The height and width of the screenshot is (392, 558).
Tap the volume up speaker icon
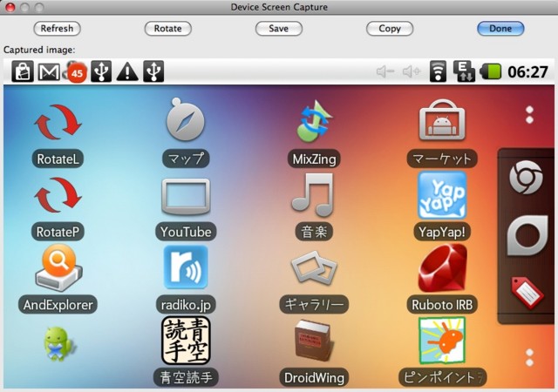click(412, 71)
